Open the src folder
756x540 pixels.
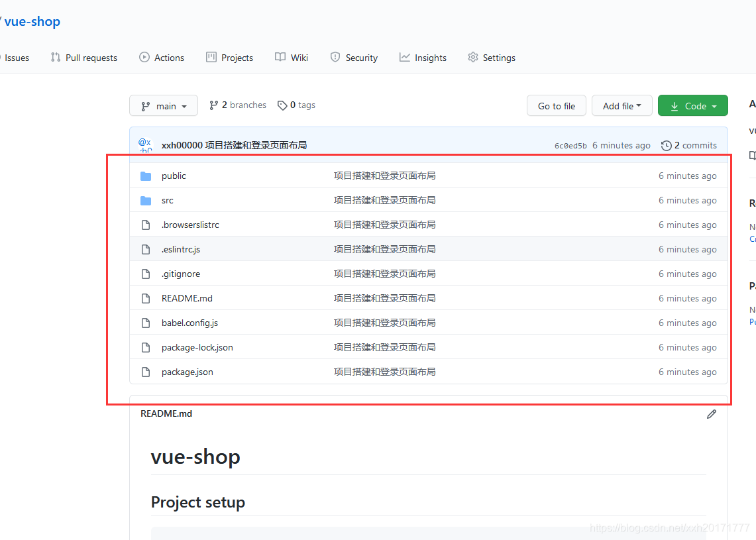point(168,201)
